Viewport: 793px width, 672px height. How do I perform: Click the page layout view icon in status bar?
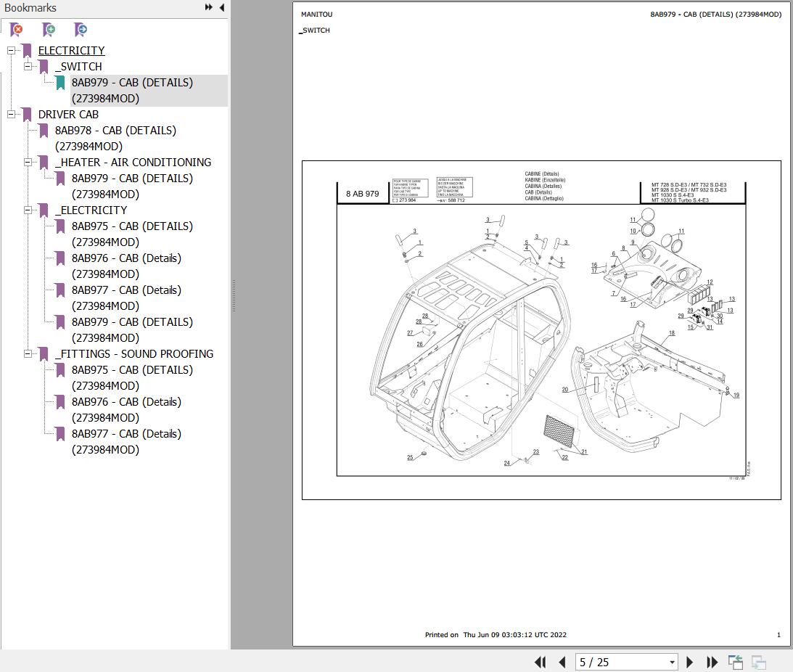[736, 662]
